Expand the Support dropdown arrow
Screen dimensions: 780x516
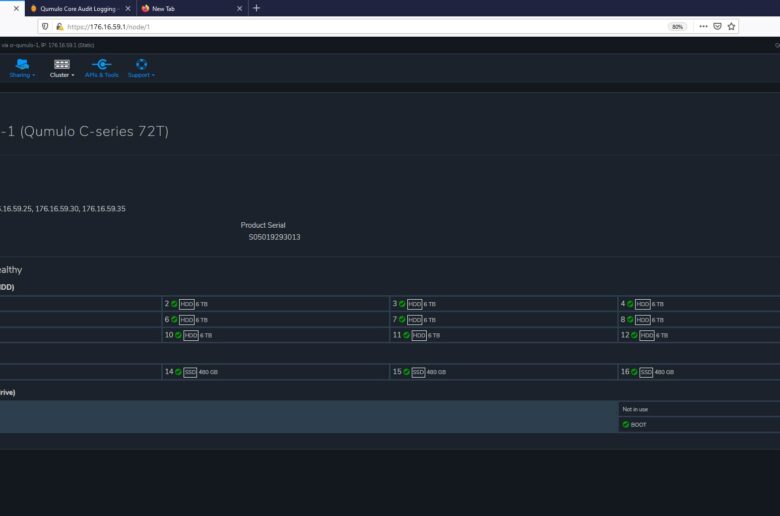coord(153,75)
